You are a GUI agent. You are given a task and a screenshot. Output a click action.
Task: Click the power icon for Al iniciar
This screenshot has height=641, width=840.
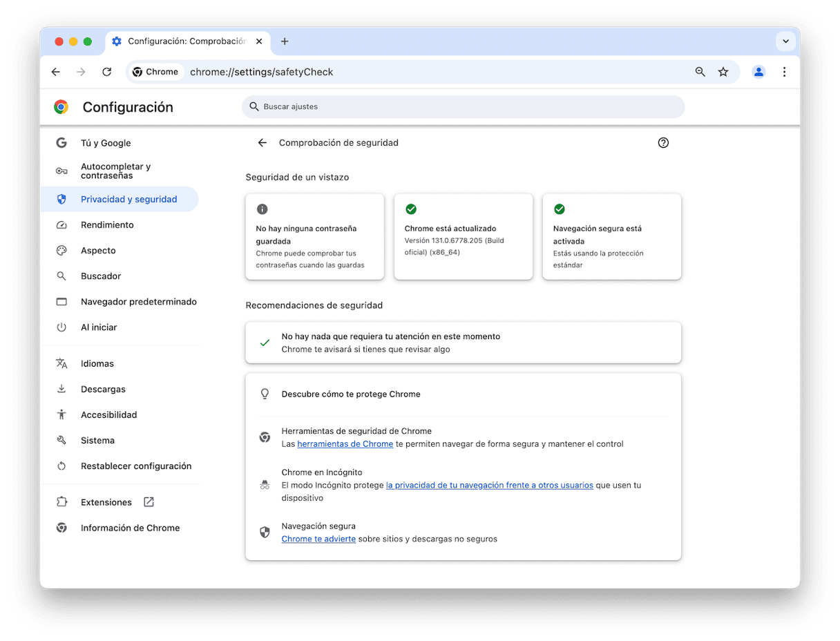pos(61,327)
